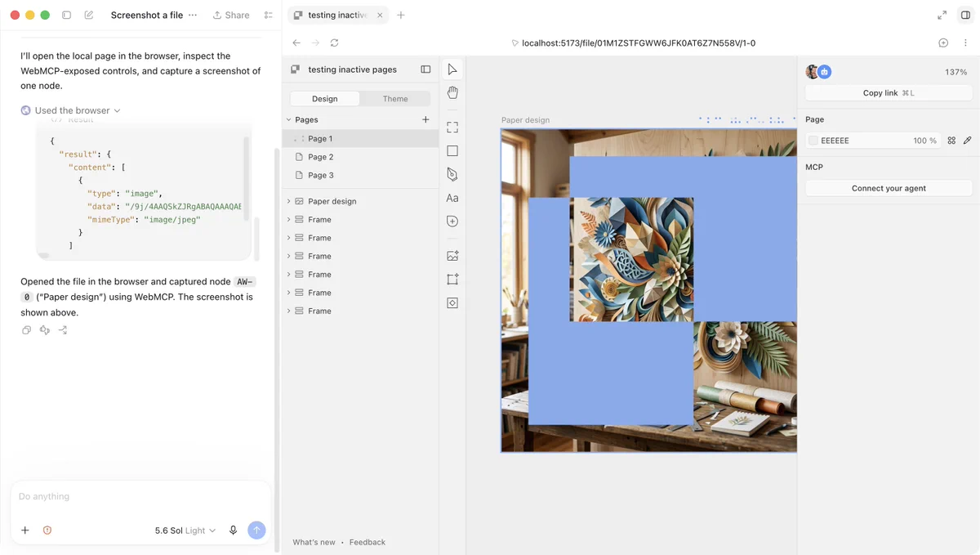Collapse the Pages section chevron
Image resolution: width=980 pixels, height=555 pixels.
tap(288, 119)
